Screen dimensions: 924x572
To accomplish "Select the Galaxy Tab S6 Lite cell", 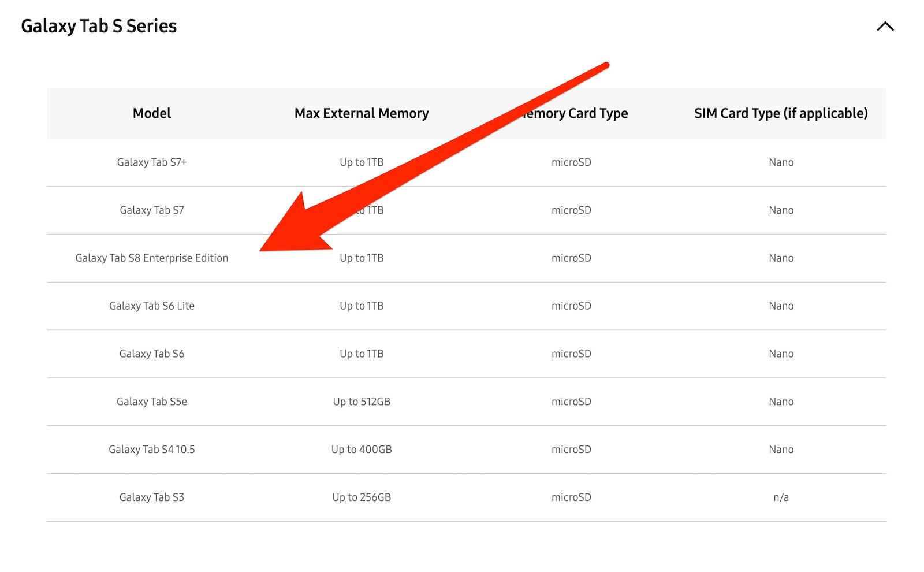I will (152, 306).
